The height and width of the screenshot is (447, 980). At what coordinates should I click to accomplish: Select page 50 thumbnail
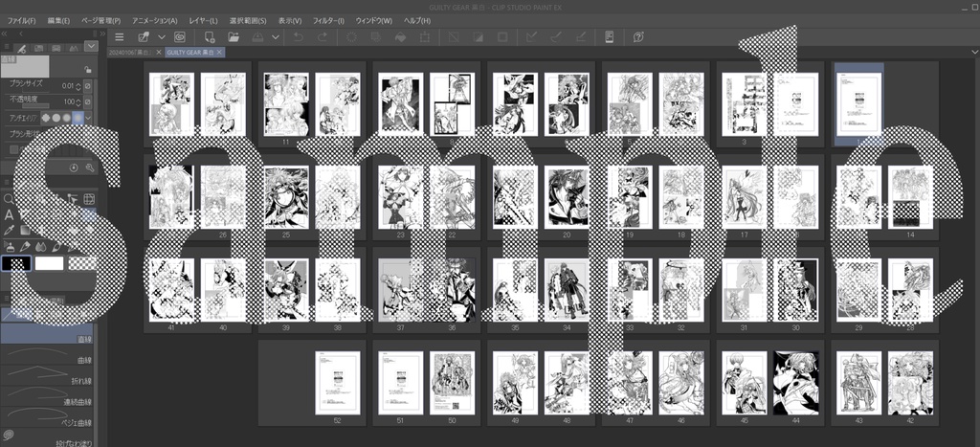coord(453,383)
